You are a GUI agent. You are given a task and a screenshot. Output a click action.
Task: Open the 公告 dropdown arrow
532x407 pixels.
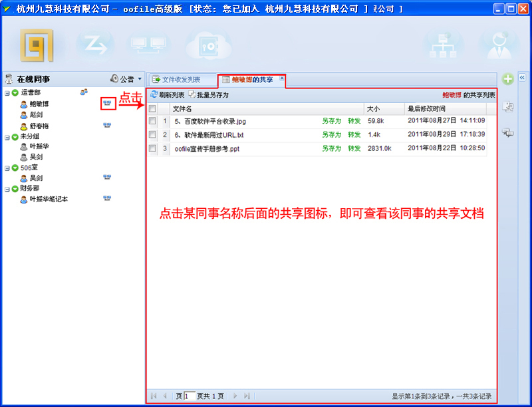point(140,79)
